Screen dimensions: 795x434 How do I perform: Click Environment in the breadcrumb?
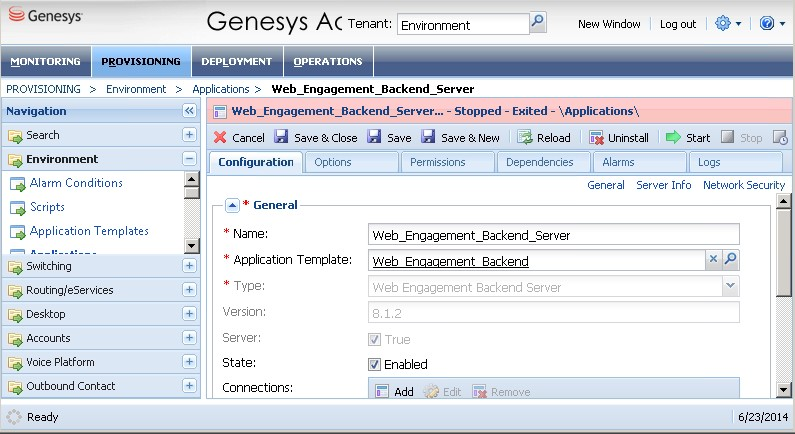point(136,89)
